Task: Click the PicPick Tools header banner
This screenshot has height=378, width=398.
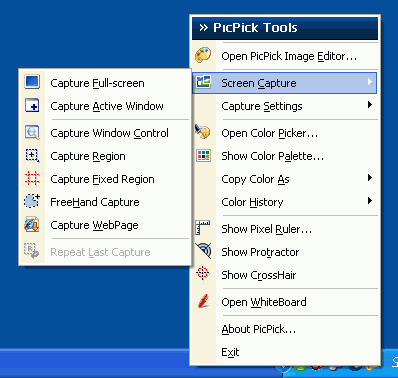Action: pyautogui.click(x=285, y=28)
